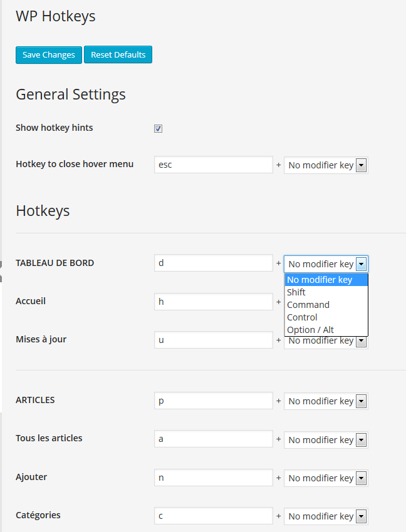Focus the ARTICLES hotkey input containing p

coord(214,401)
